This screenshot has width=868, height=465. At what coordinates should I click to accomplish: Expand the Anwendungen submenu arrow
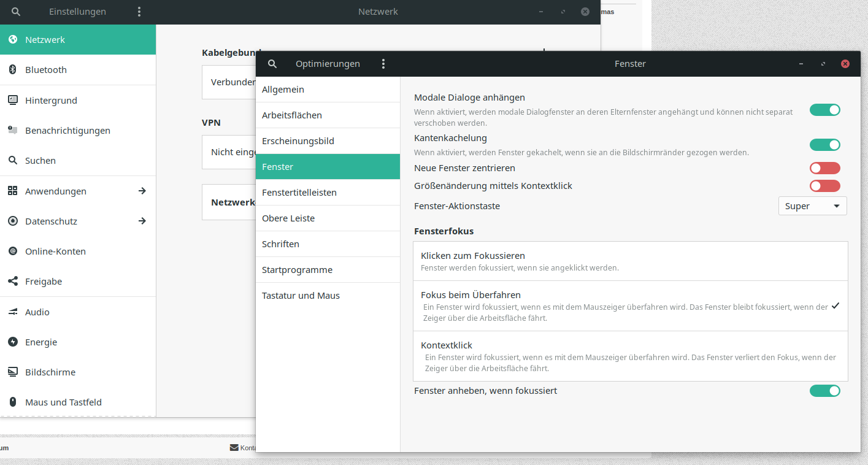142,191
